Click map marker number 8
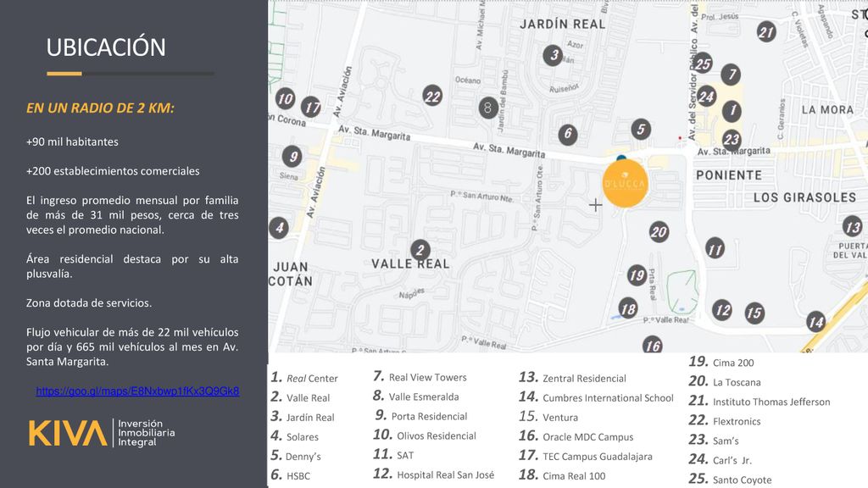 [487, 108]
